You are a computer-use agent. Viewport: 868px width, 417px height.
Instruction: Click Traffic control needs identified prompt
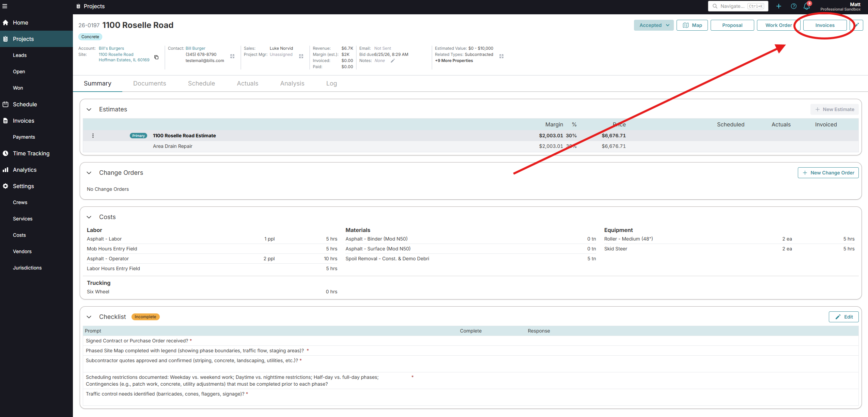[165, 394]
